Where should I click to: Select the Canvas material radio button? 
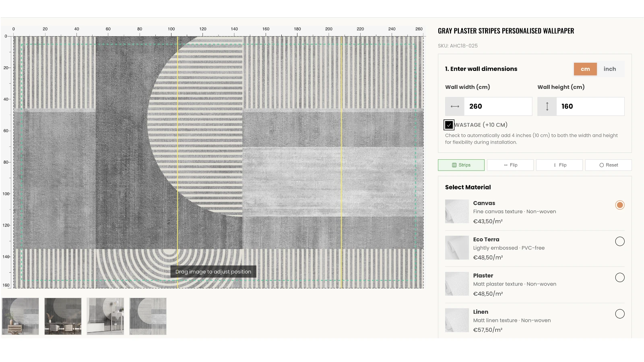[620, 205]
